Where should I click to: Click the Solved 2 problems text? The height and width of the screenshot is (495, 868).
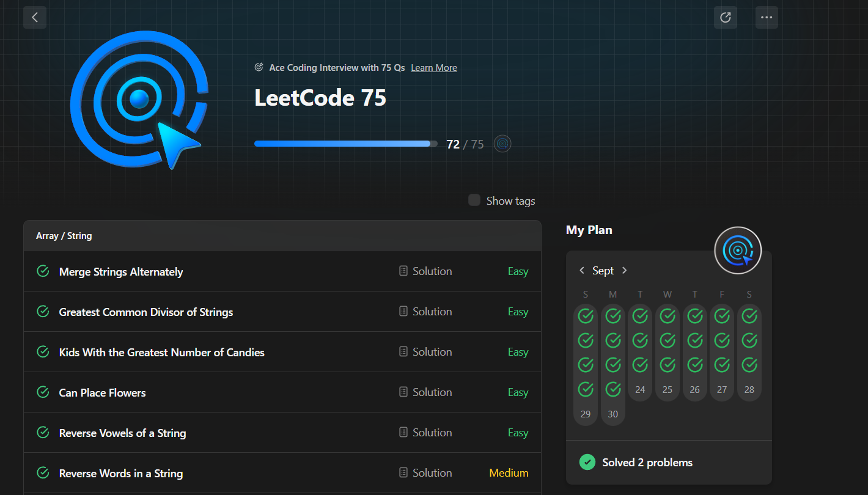click(x=647, y=463)
